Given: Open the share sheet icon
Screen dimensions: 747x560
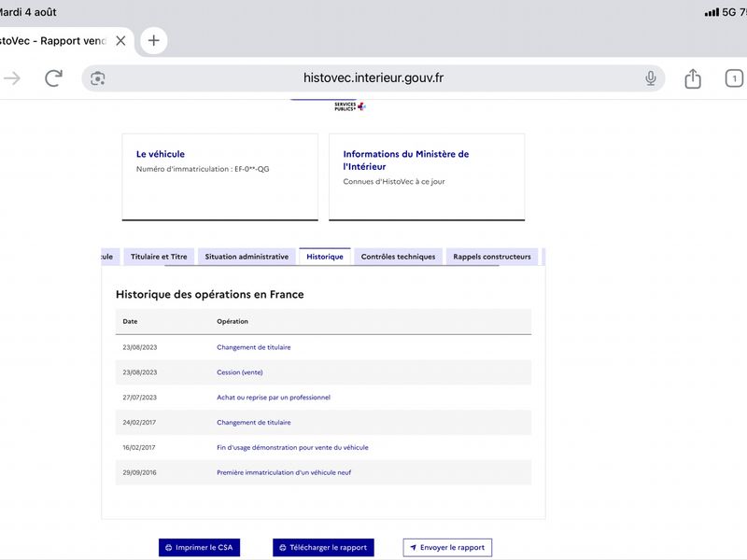Looking at the screenshot, I should tap(693, 78).
